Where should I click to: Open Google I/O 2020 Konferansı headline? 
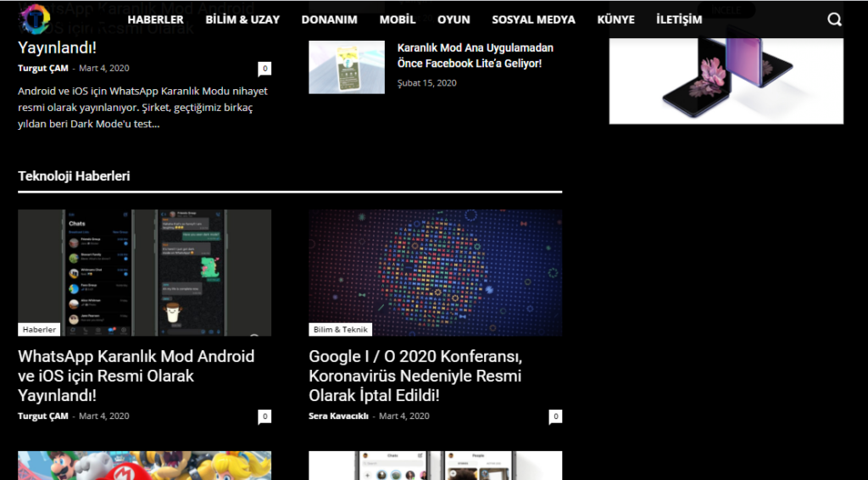(415, 376)
